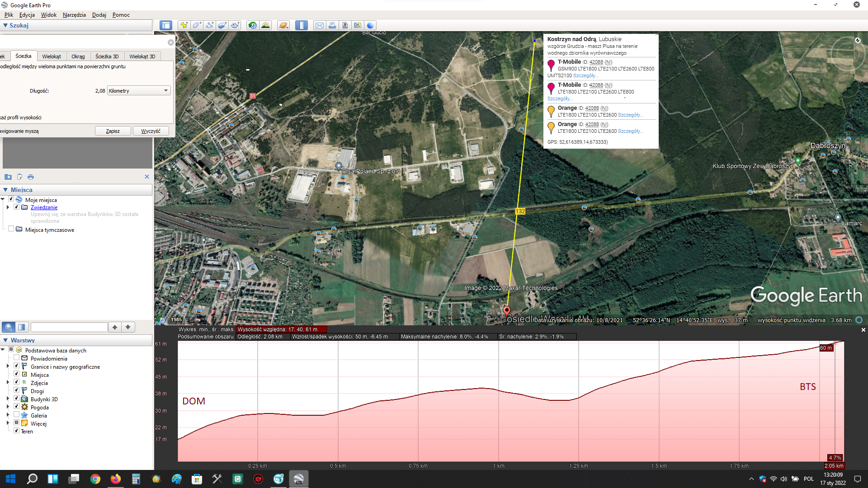Check the Miejsca tymczasowe checkbox
Screen dimensions: 868x488
tap(11, 229)
